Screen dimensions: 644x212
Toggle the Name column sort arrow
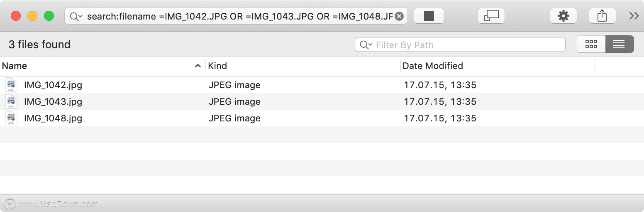(x=198, y=66)
